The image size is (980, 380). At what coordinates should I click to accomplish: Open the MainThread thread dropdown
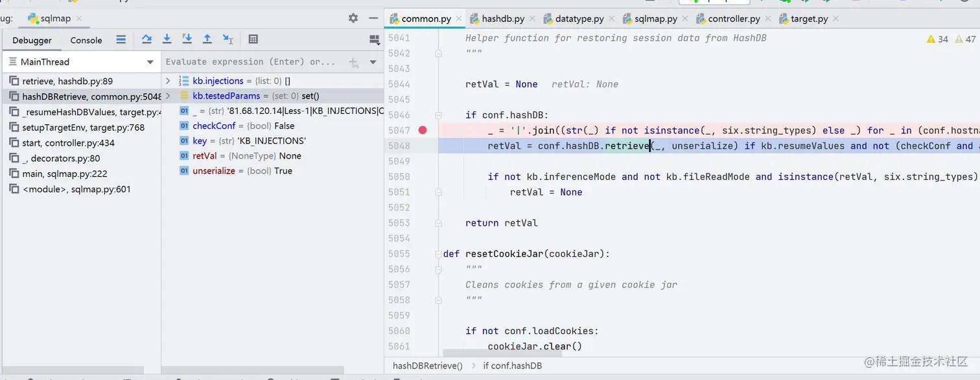81,62
